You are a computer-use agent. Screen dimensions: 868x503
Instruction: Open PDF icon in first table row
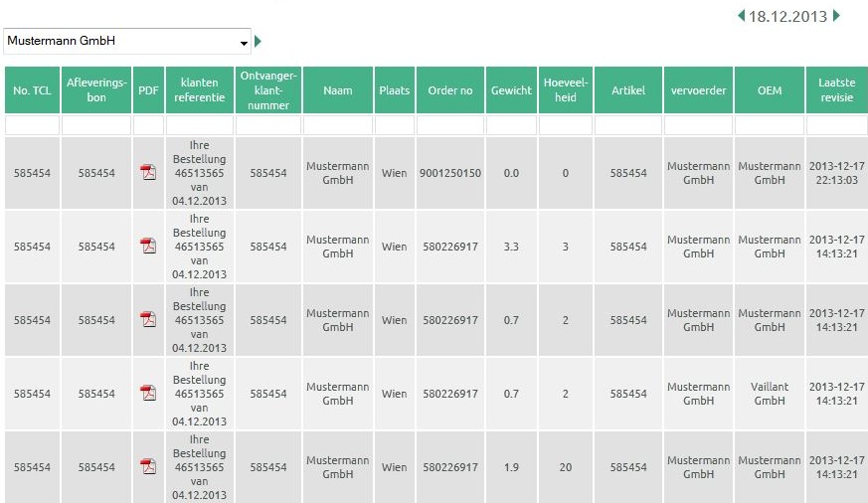(x=148, y=173)
